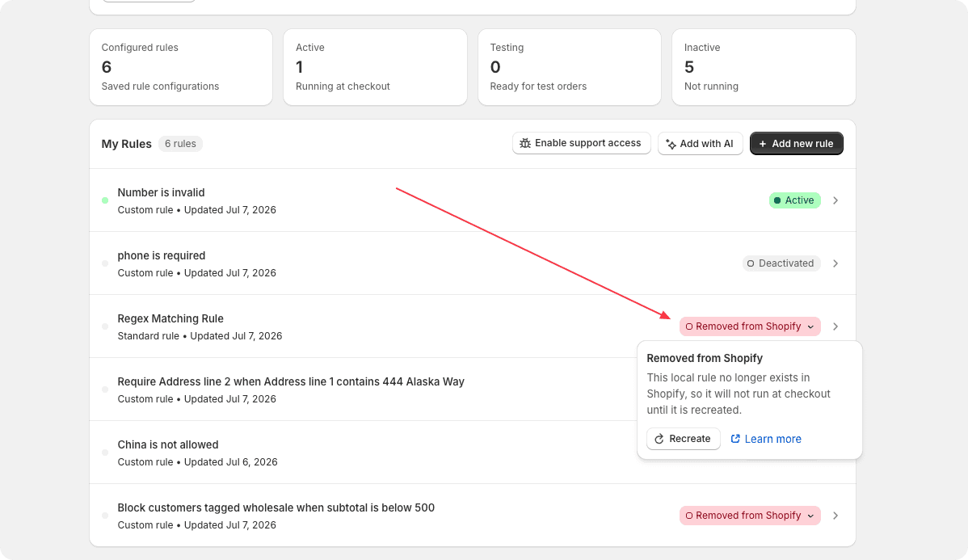The height and width of the screenshot is (560, 968).
Task: Click the Recreate button
Action: (684, 439)
